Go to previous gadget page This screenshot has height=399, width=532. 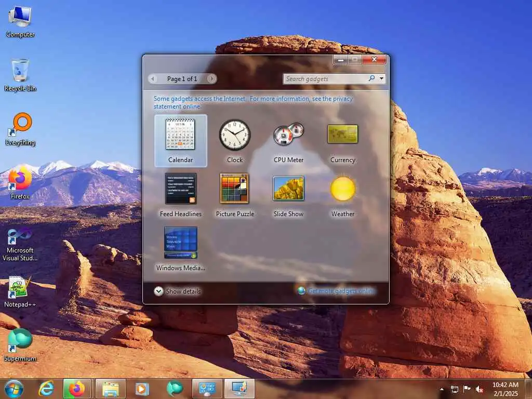coord(153,79)
